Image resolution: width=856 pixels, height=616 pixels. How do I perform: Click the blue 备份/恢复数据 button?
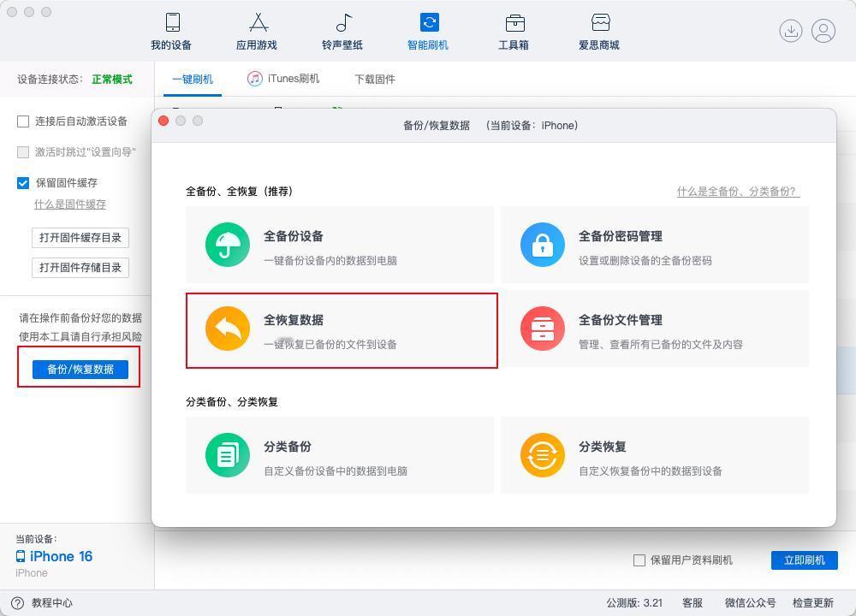click(x=80, y=370)
